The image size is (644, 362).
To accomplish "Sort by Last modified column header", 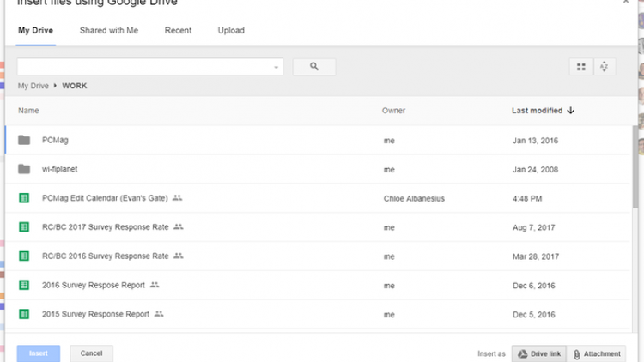I will pos(537,110).
